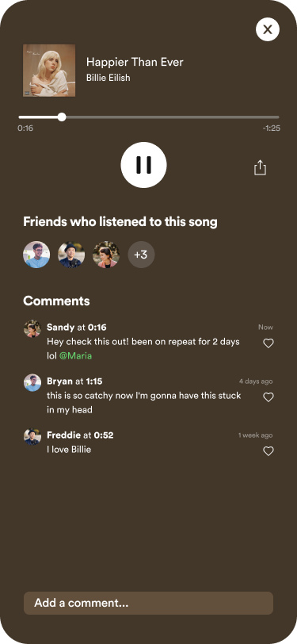Image resolution: width=297 pixels, height=644 pixels.
Task: Click the @Maria mention link
Action: (x=75, y=355)
